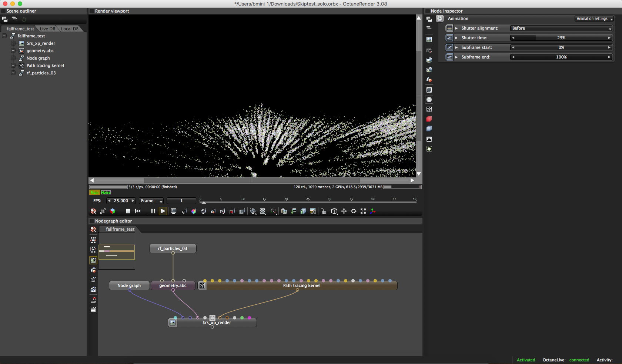Expand the Node graph tree node
The width and height of the screenshot is (622, 364).
(13, 58)
